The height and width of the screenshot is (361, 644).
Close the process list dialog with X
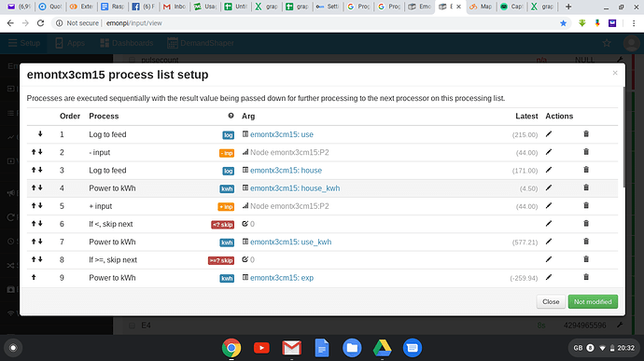pos(615,73)
